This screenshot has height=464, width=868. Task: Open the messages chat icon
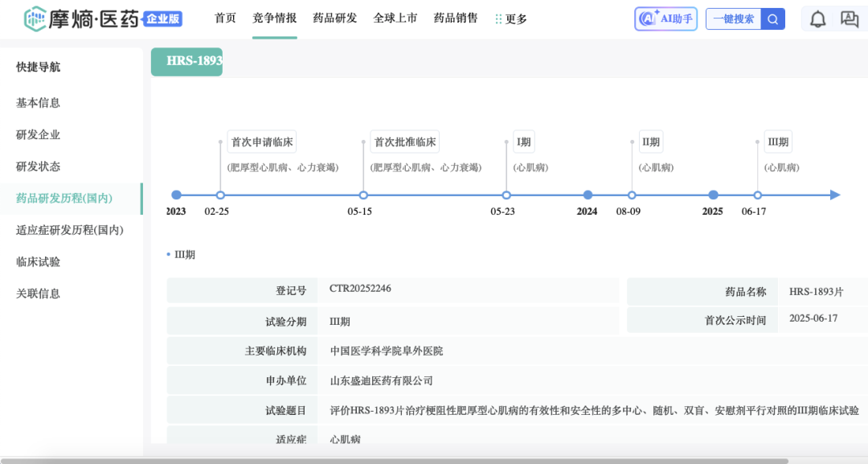[x=850, y=19]
